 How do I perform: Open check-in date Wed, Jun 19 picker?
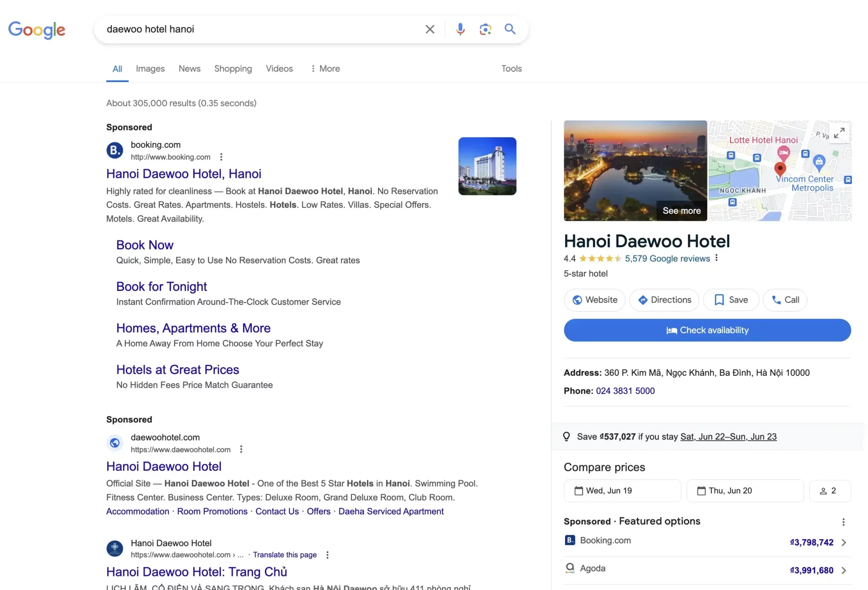coord(622,491)
